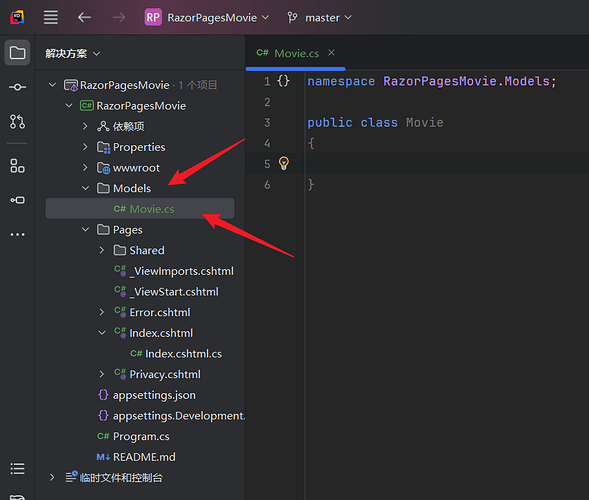Navigate back with the left arrow
Image resolution: width=589 pixels, height=500 pixels.
(85, 17)
